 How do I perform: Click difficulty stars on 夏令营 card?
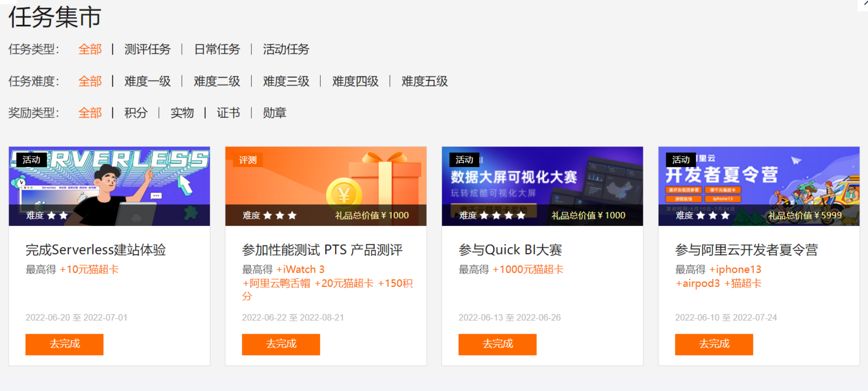tap(713, 216)
